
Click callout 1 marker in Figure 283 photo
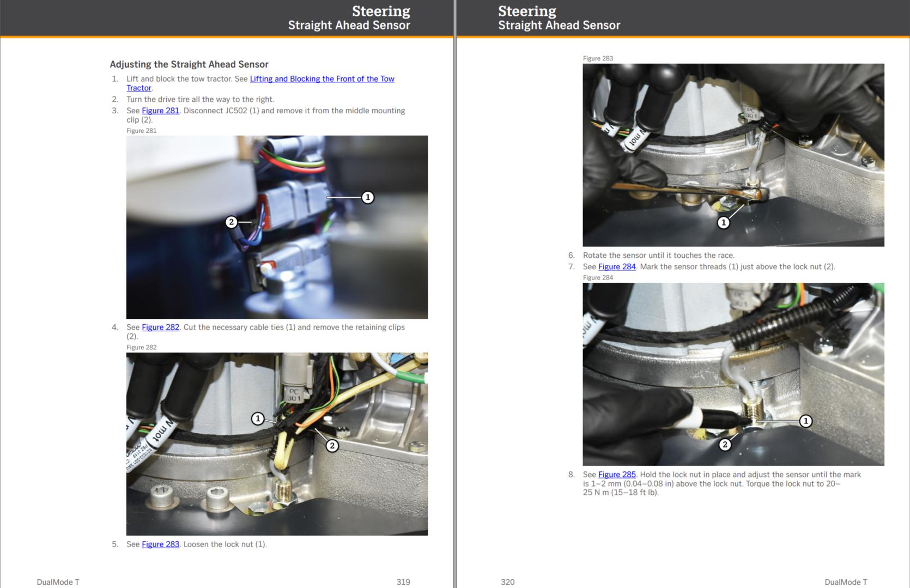pyautogui.click(x=723, y=222)
